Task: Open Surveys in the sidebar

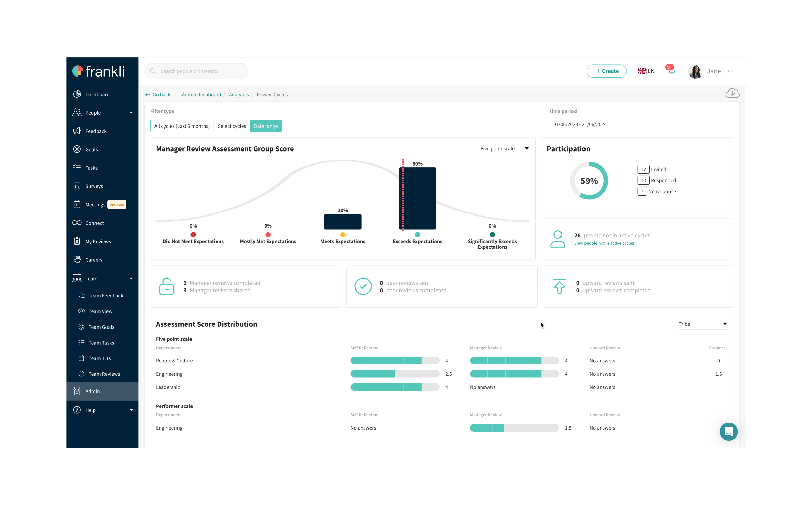Action: pos(94,186)
